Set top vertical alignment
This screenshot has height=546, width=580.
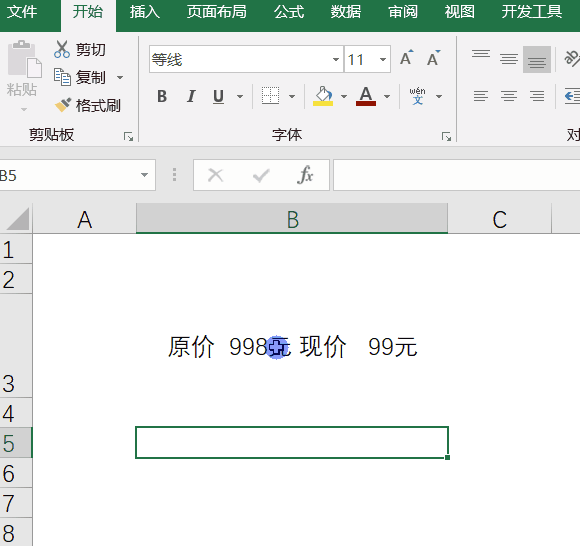[481, 55]
